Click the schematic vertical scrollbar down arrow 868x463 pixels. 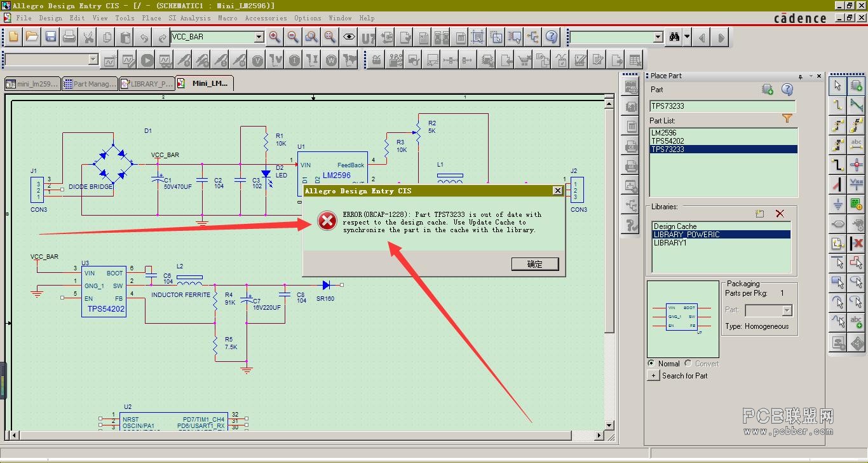[x=609, y=425]
